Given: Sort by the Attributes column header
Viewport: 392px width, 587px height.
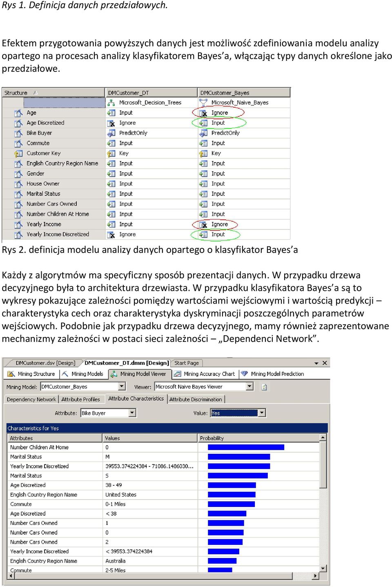Looking at the screenshot, I should coord(55,438).
